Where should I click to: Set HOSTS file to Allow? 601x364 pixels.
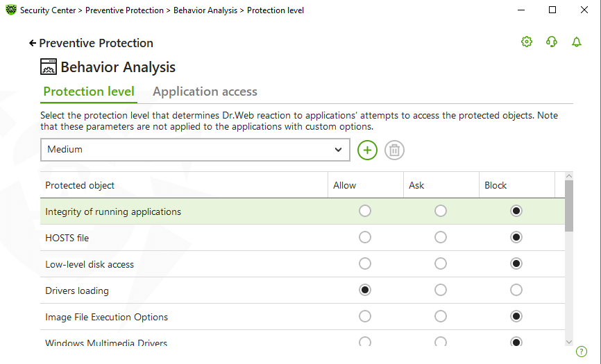pyautogui.click(x=365, y=237)
